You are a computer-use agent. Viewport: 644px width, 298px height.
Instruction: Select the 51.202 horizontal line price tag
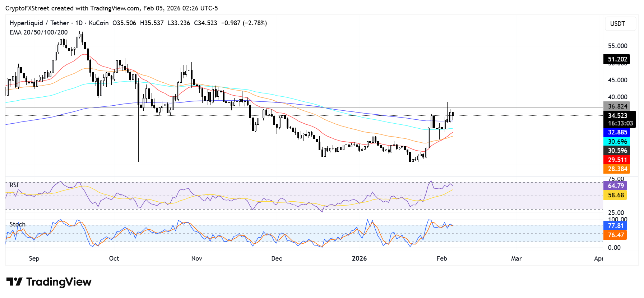pyautogui.click(x=617, y=59)
